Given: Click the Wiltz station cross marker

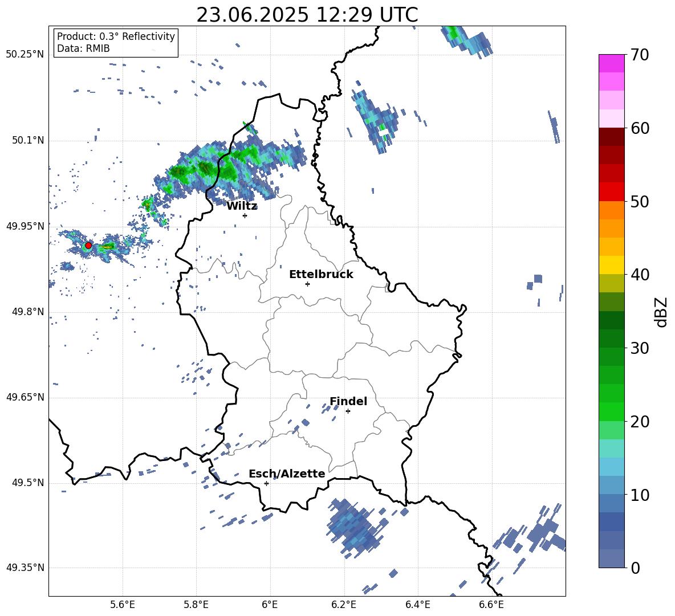Looking at the screenshot, I should (x=245, y=216).
